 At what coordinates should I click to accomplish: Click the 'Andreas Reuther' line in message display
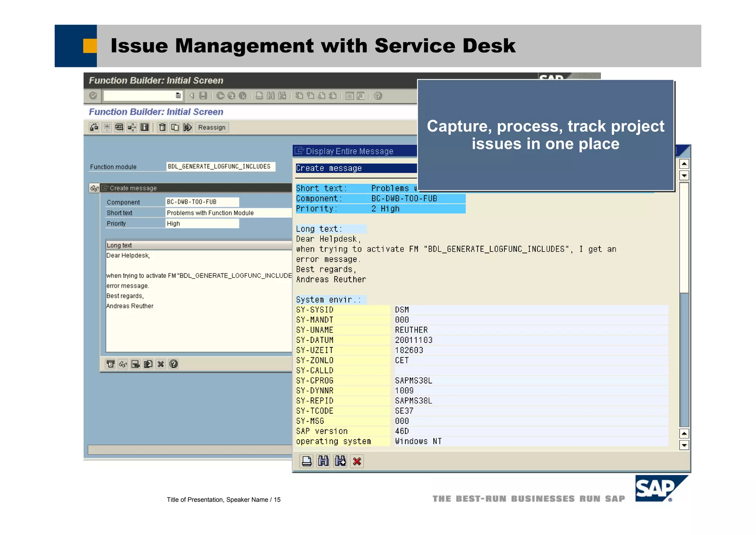(331, 280)
